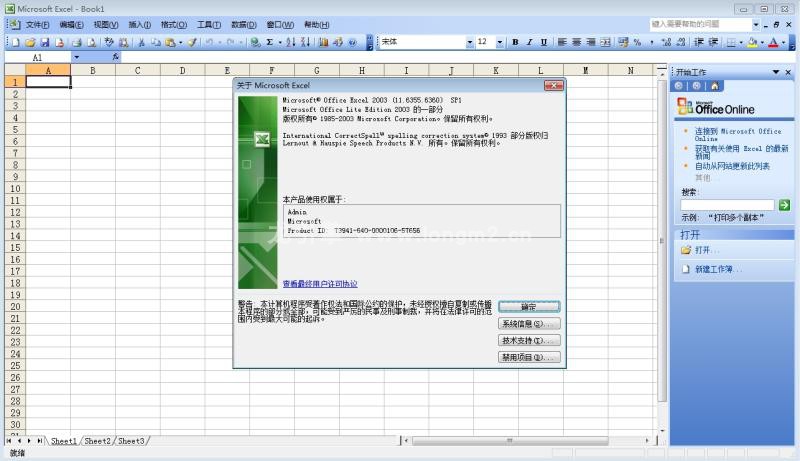Toggle center alignment
This screenshot has height=461, width=800.
coord(576,42)
